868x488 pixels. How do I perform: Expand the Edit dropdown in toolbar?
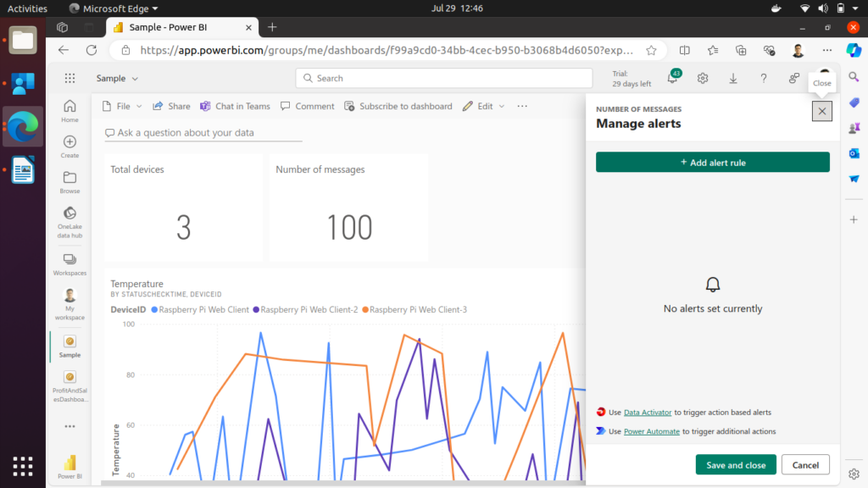pyautogui.click(x=484, y=107)
